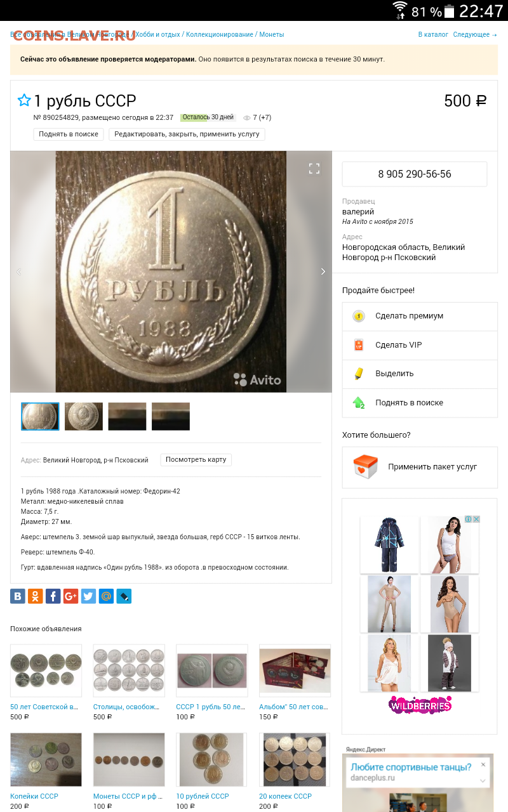This screenshot has width=508, height=812.
Task: Show previous photo with the left arrow
Action: point(18,272)
